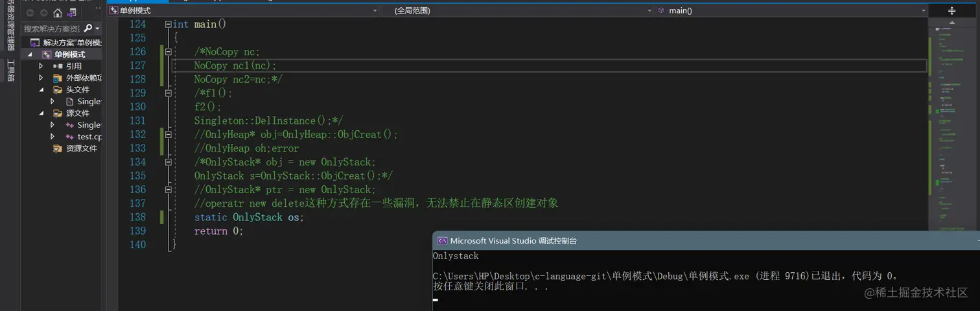Collapse the /*OnlyStack* obj comment block
This screenshot has width=980, height=311.
pyautogui.click(x=169, y=162)
